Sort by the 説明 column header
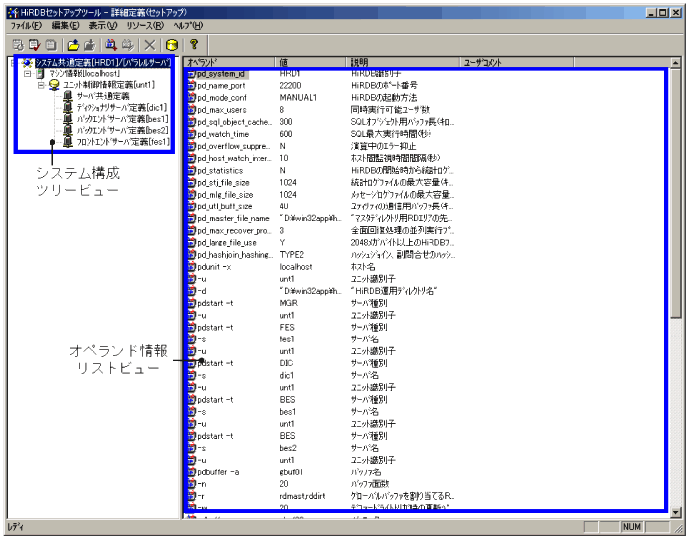Screen dimensions: 688x539 403,62
